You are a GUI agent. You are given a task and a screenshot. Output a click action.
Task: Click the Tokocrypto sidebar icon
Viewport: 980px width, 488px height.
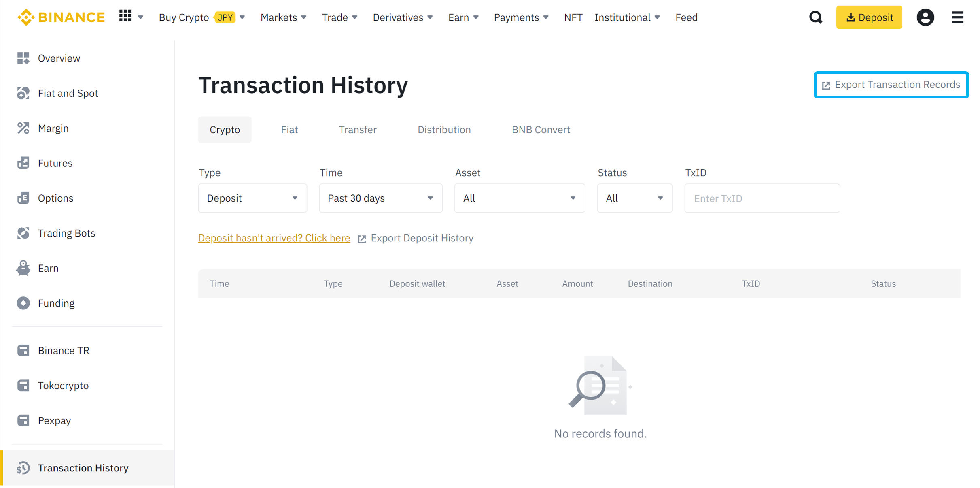[23, 385]
